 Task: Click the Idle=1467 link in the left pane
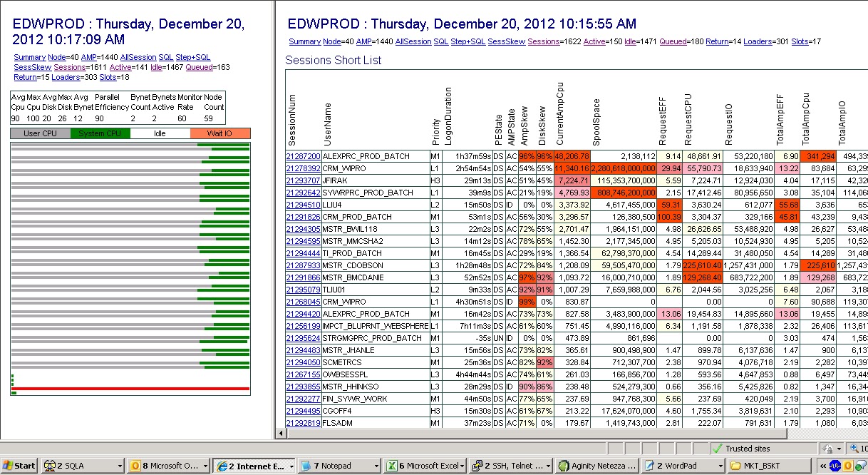tap(157, 67)
